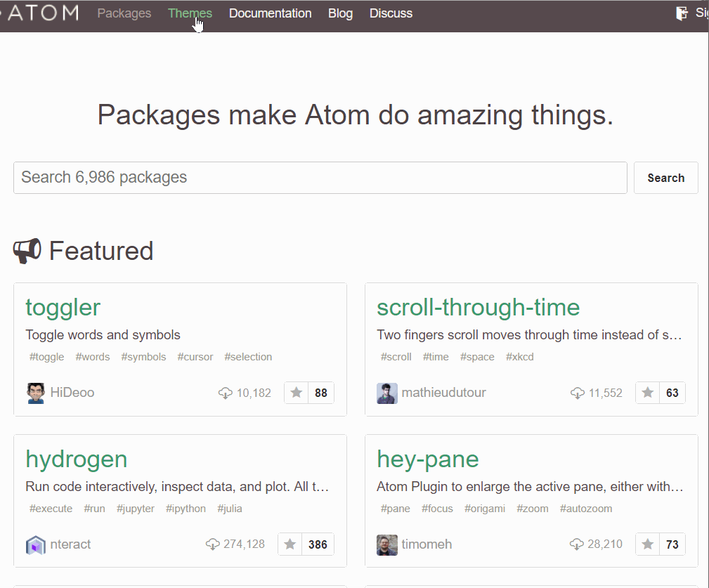The width and height of the screenshot is (709, 588).
Task: Open HiDeoo author profile link
Action: 72,392
